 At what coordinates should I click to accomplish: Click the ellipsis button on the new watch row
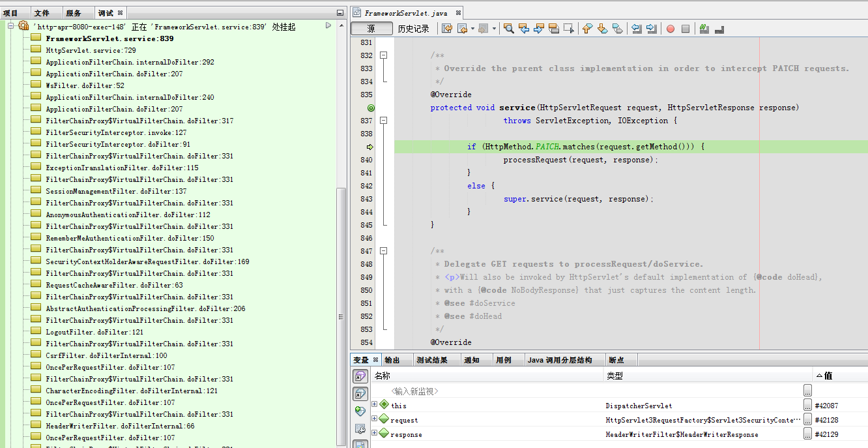pyautogui.click(x=807, y=391)
